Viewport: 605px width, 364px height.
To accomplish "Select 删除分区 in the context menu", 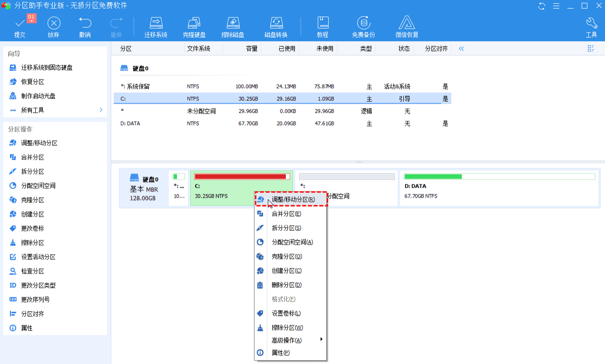I will tap(286, 285).
